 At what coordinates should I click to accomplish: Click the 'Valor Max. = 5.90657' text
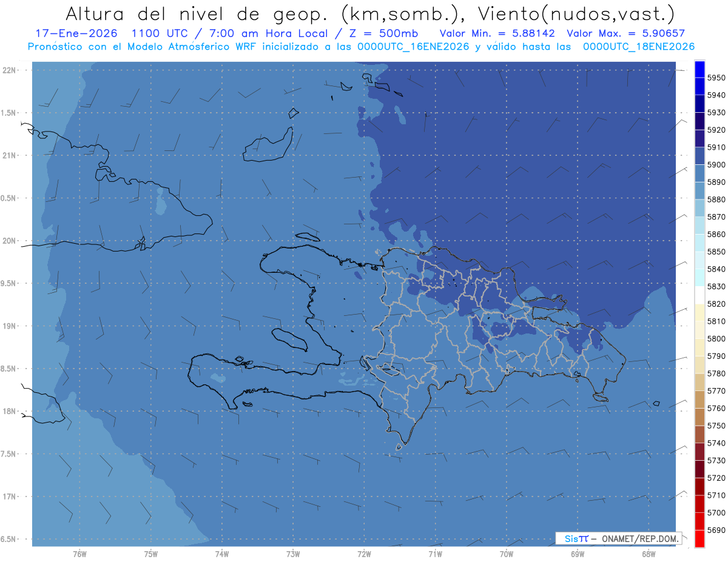(626, 33)
